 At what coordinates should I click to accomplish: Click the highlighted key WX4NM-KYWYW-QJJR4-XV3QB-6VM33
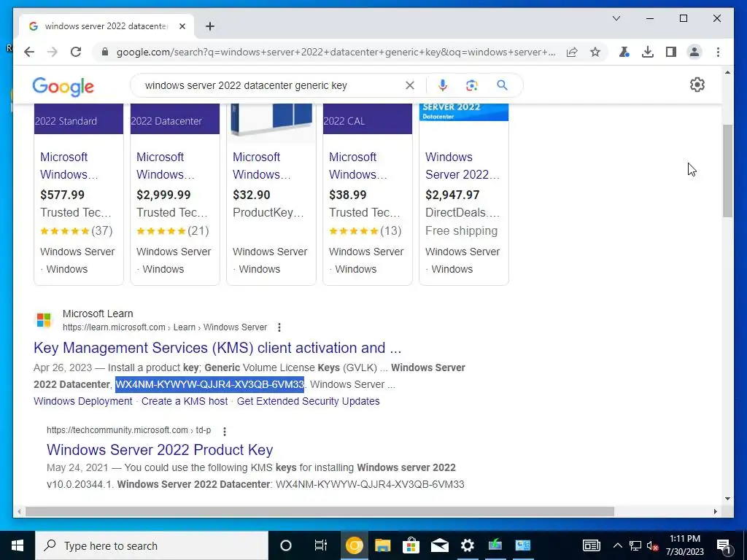(209, 384)
